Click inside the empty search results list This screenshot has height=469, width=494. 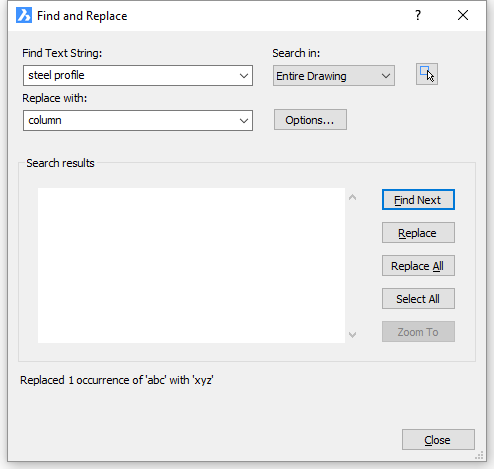191,266
